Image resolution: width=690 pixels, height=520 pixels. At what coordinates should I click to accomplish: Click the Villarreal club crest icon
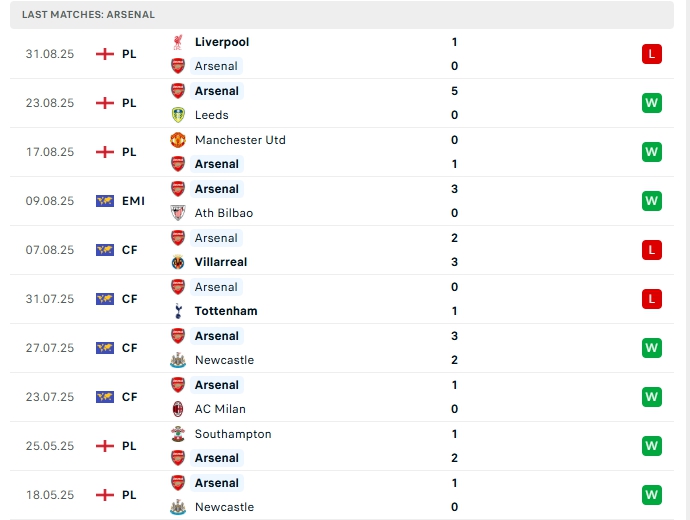point(178,262)
